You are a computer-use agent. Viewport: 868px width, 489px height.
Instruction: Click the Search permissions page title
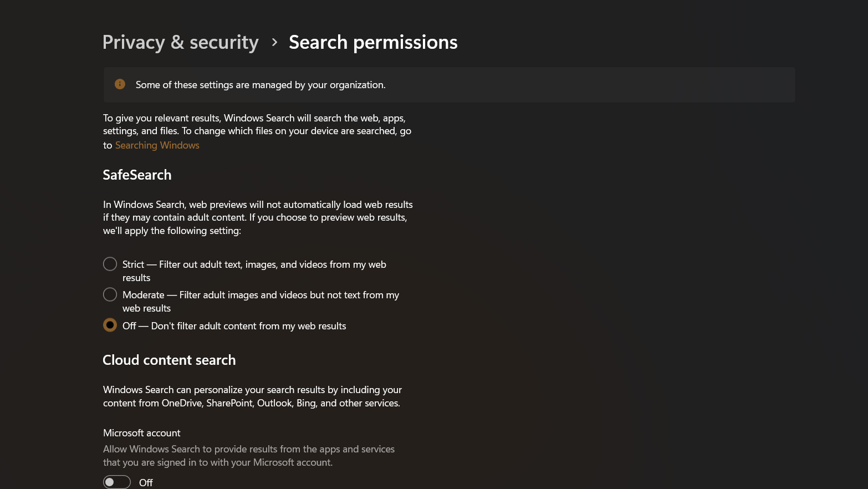[373, 43]
